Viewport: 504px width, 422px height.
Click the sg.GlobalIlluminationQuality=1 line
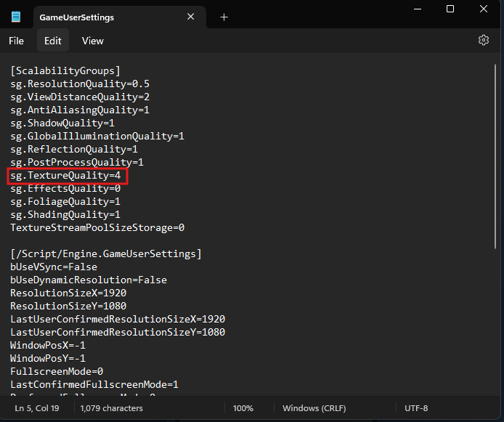pyautogui.click(x=97, y=137)
